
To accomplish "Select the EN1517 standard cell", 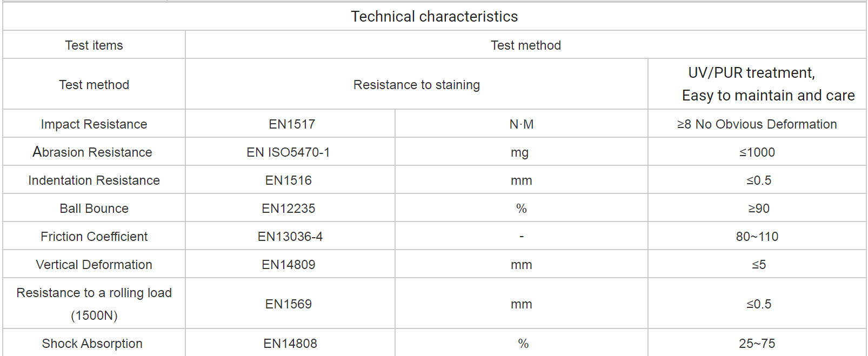I will coord(291,124).
